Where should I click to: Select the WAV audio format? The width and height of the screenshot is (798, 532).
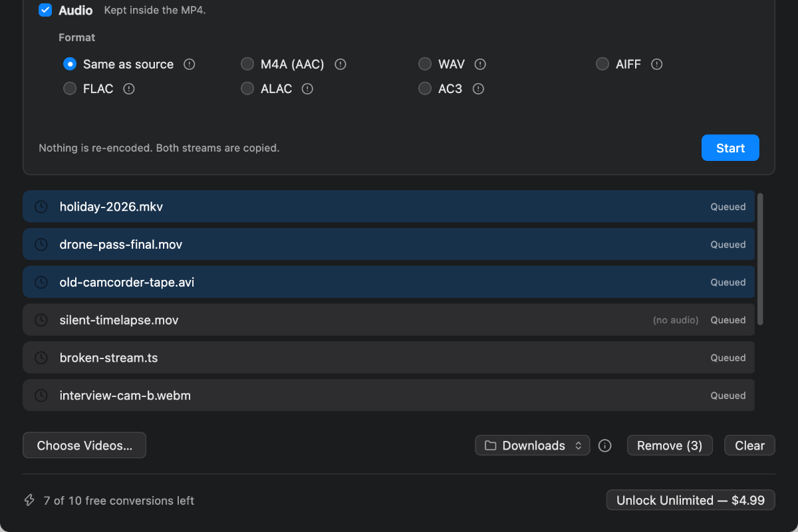(425, 65)
